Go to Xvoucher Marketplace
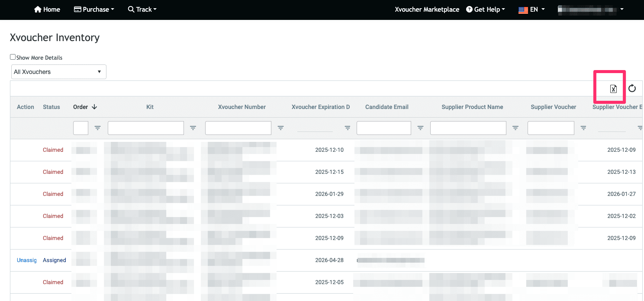Image resolution: width=644 pixels, height=301 pixels. tap(427, 9)
